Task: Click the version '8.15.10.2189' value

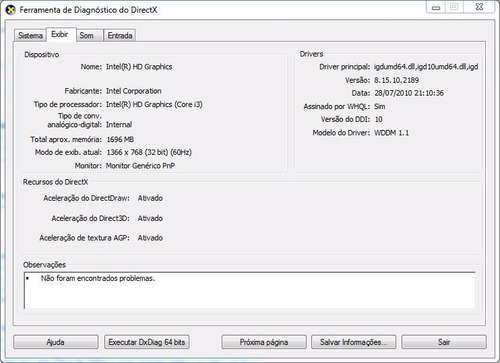Action: 396,80
